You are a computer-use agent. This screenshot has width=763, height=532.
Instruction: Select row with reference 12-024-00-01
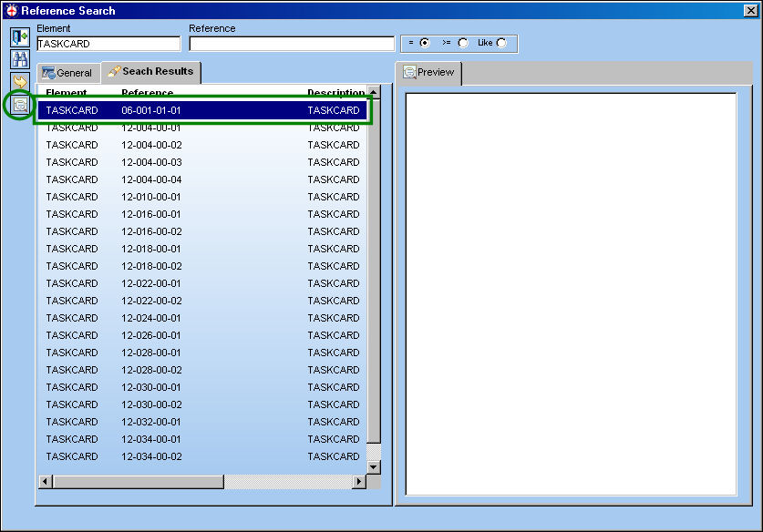point(202,318)
